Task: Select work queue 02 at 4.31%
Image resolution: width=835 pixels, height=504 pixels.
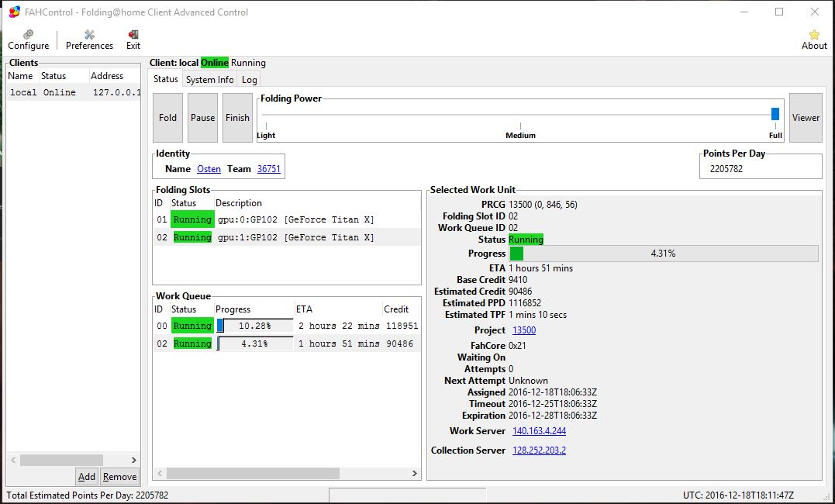Action: coord(287,343)
